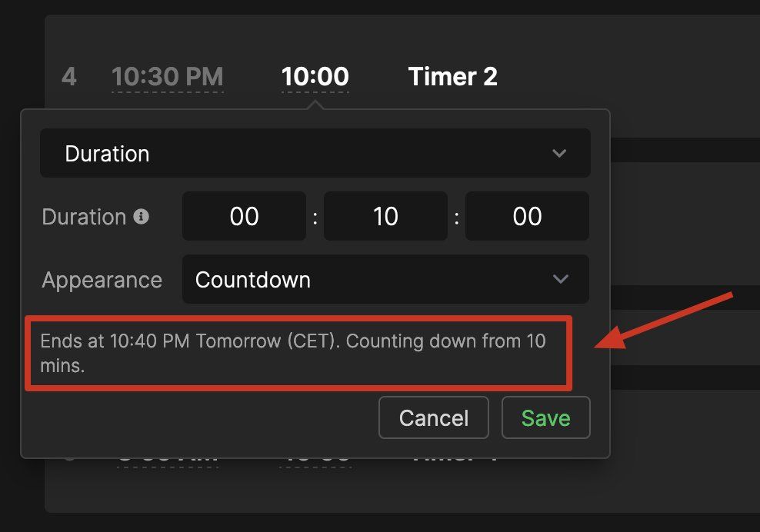
Task: Click the 10:30 PM start time
Action: pyautogui.click(x=168, y=77)
